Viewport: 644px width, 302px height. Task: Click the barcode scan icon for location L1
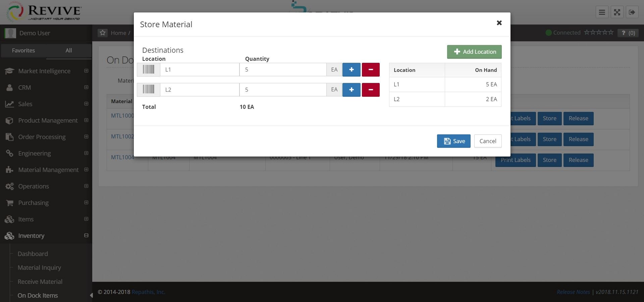coord(149,69)
